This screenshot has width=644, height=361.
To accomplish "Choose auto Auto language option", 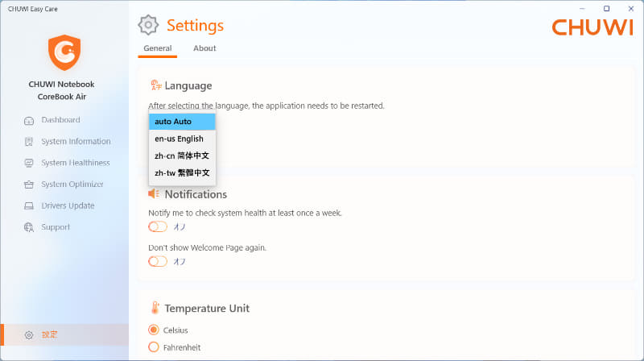I will (x=182, y=122).
